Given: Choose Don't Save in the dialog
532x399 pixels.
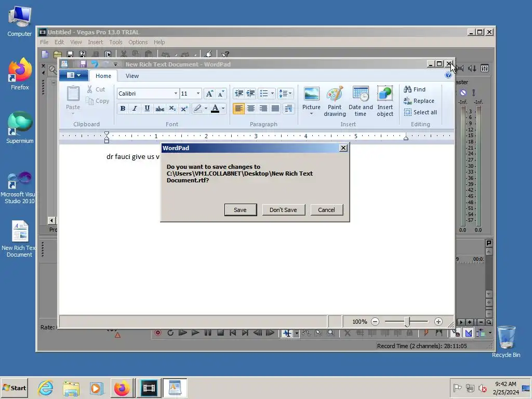Looking at the screenshot, I should 283,210.
